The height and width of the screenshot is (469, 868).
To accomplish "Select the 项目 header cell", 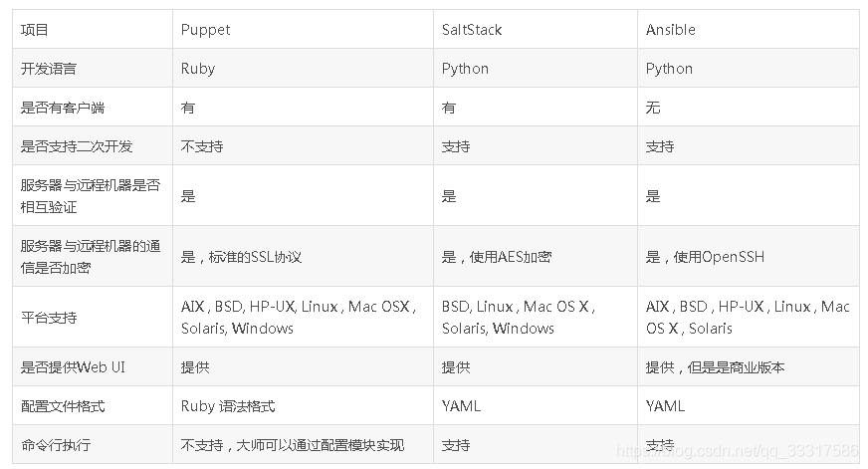I will coord(93,29).
